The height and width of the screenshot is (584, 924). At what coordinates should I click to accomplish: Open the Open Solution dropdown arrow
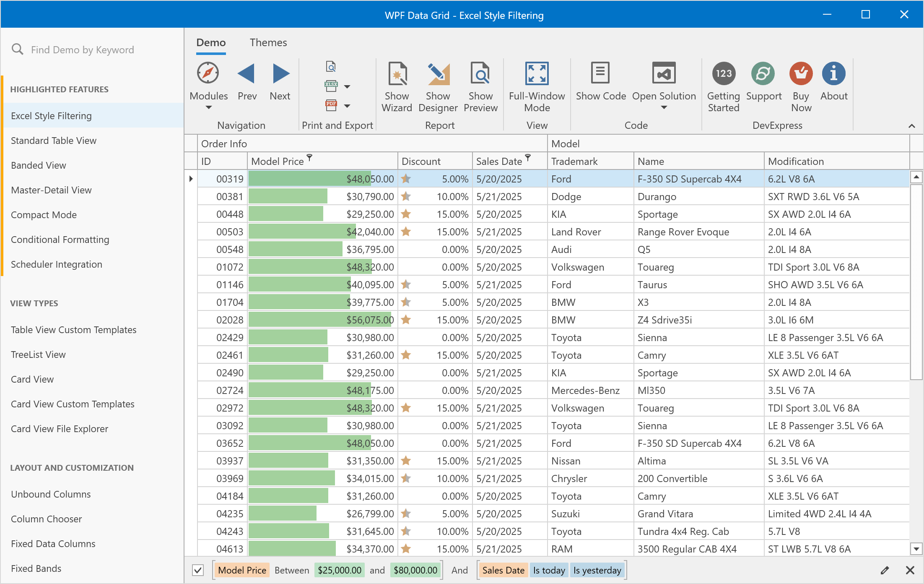pos(664,108)
